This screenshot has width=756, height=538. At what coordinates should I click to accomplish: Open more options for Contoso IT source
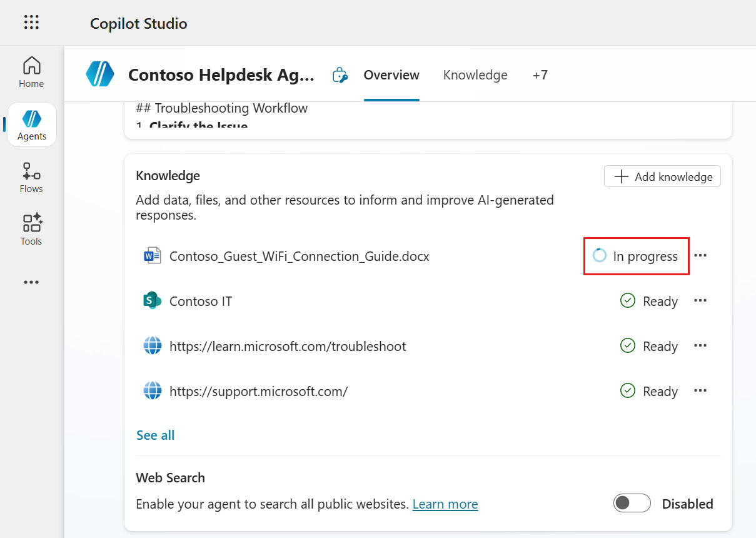[700, 301]
